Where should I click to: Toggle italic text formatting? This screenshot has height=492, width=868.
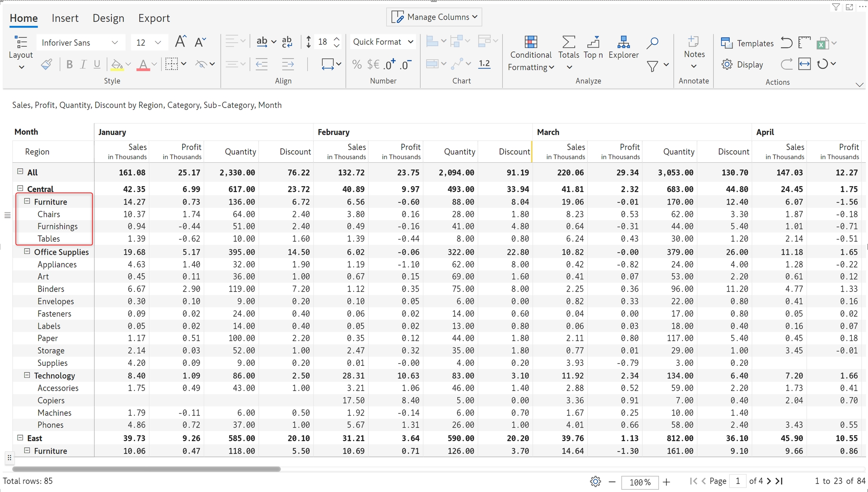tap(83, 64)
